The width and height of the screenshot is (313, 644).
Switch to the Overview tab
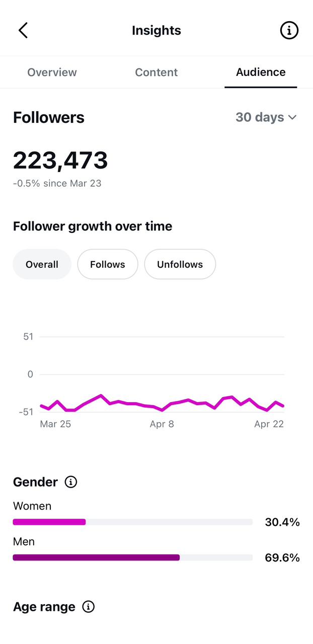pyautogui.click(x=52, y=72)
